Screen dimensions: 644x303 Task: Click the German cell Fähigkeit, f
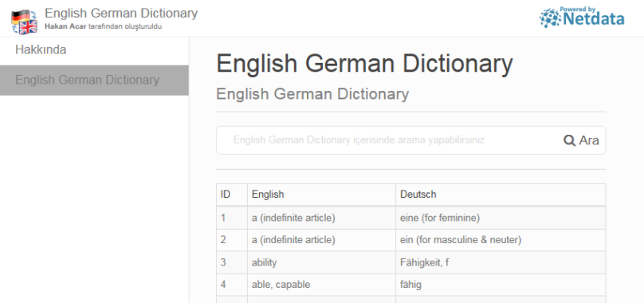tap(501, 262)
